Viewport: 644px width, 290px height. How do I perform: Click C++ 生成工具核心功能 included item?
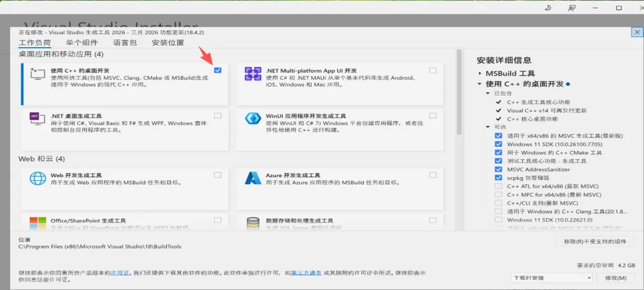[538, 102]
